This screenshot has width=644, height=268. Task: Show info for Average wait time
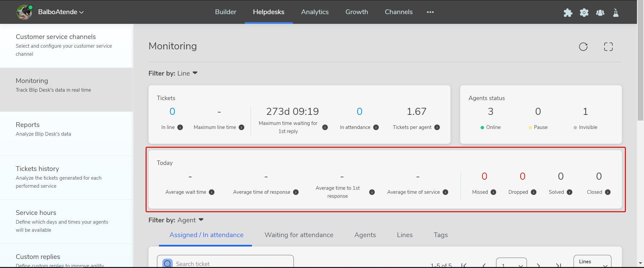pyautogui.click(x=212, y=192)
